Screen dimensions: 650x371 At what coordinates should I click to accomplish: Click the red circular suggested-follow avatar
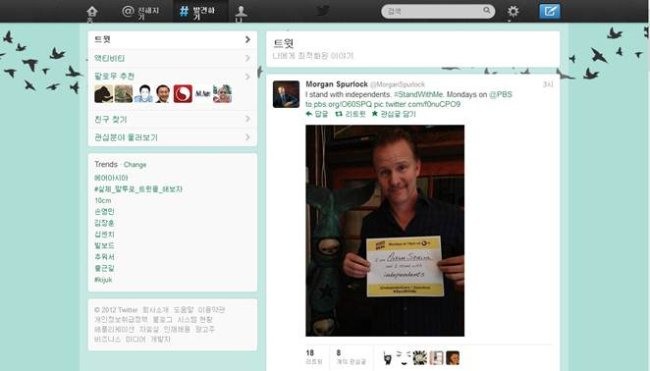(x=183, y=93)
